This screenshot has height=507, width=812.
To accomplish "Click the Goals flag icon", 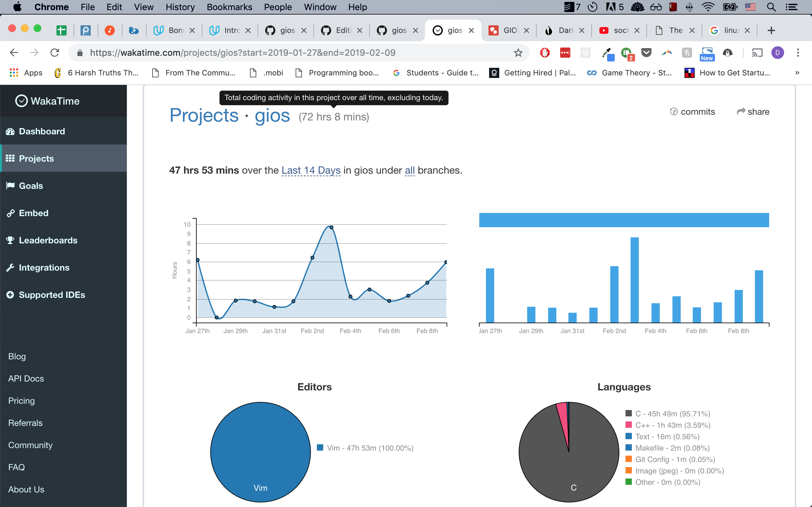I will (x=10, y=185).
